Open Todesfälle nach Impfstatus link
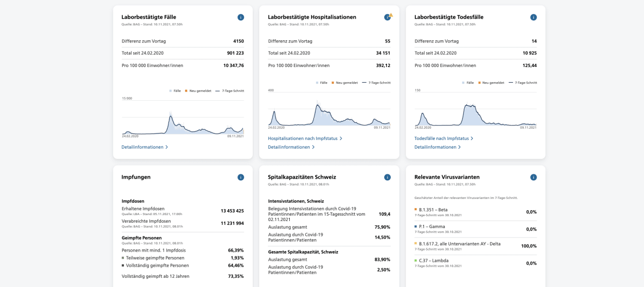Image resolution: width=644 pixels, height=287 pixels. pyautogui.click(x=444, y=138)
